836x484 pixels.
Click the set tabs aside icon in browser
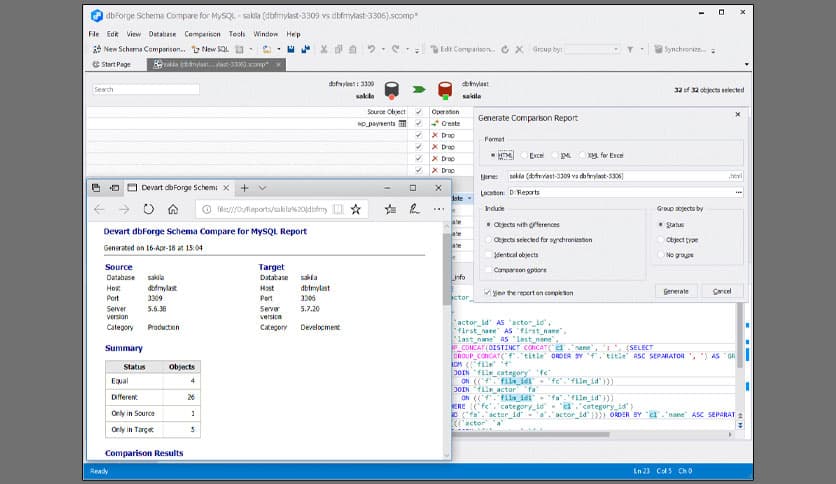pyautogui.click(x=114, y=188)
